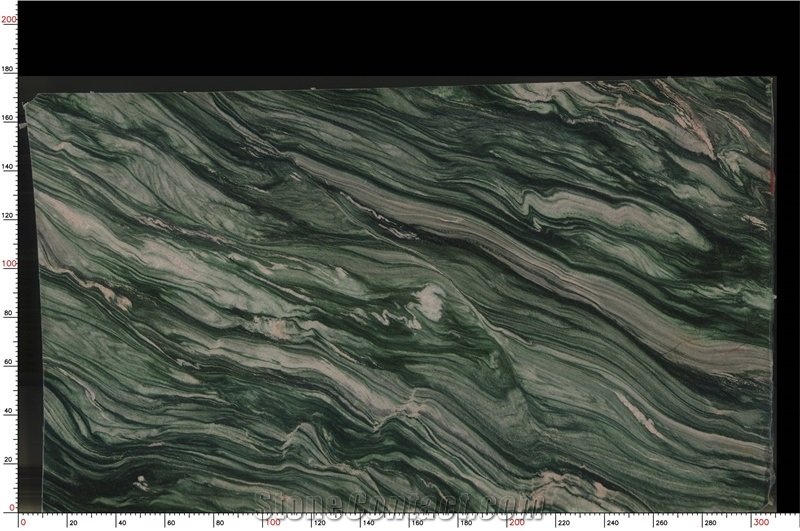Click the 180 mark on horizontal ruler
This screenshot has height=531, width=800.
click(466, 523)
